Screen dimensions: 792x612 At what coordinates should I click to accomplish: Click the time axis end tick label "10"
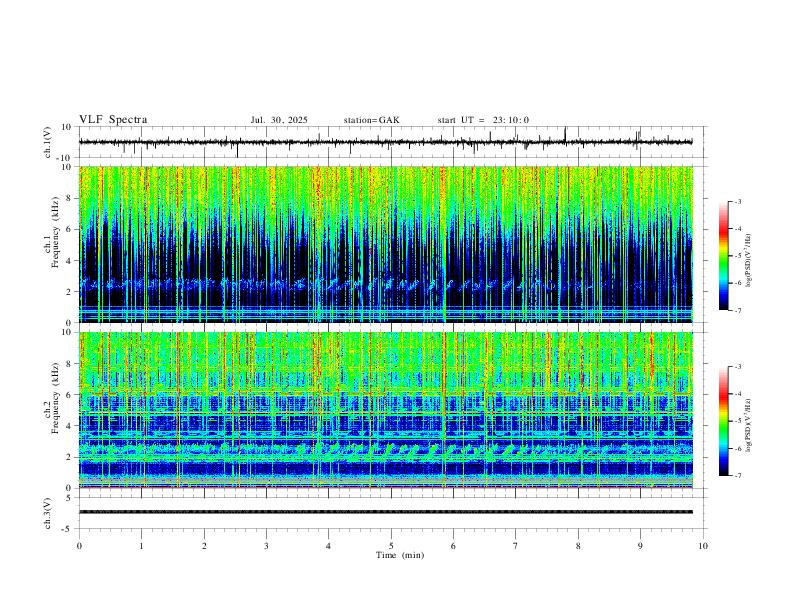tap(703, 546)
